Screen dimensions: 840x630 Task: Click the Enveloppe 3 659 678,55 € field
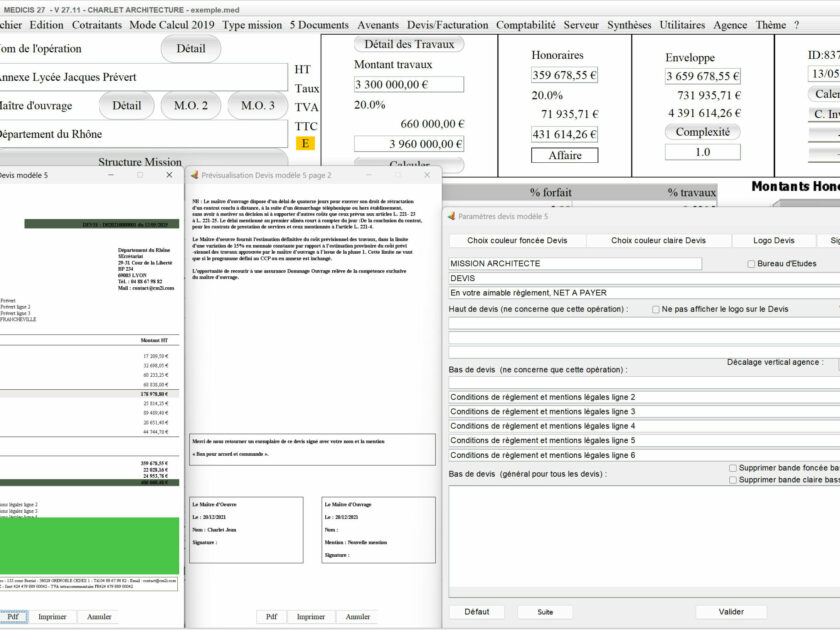tap(703, 76)
